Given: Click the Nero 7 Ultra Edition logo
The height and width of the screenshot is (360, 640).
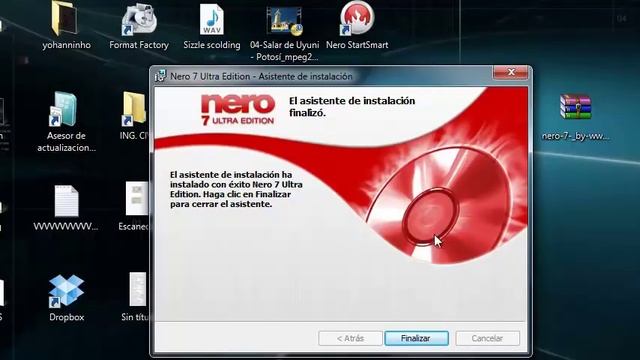Looking at the screenshot, I should [238, 109].
